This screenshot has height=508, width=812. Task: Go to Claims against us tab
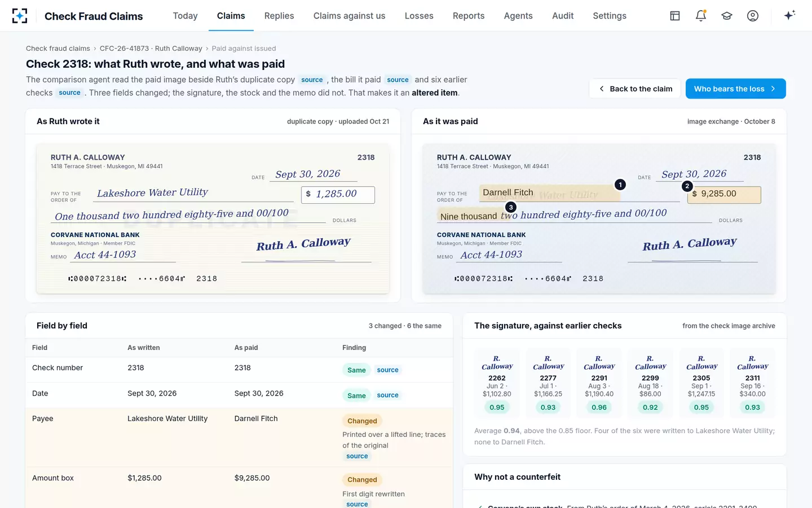(350, 16)
